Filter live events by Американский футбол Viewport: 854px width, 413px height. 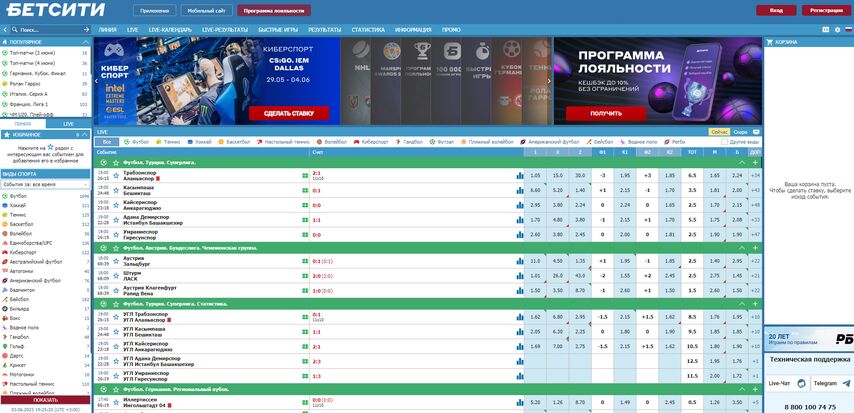pyautogui.click(x=550, y=142)
